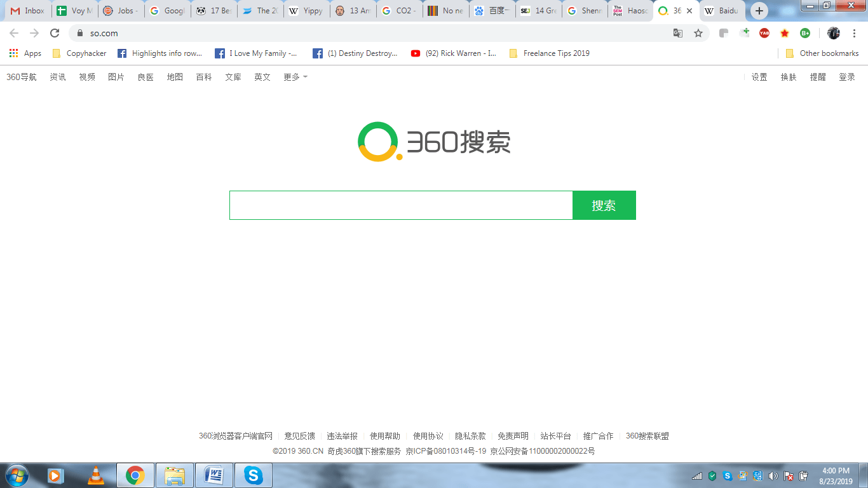Go forward in browser history
The height and width of the screenshot is (488, 868).
click(x=34, y=33)
